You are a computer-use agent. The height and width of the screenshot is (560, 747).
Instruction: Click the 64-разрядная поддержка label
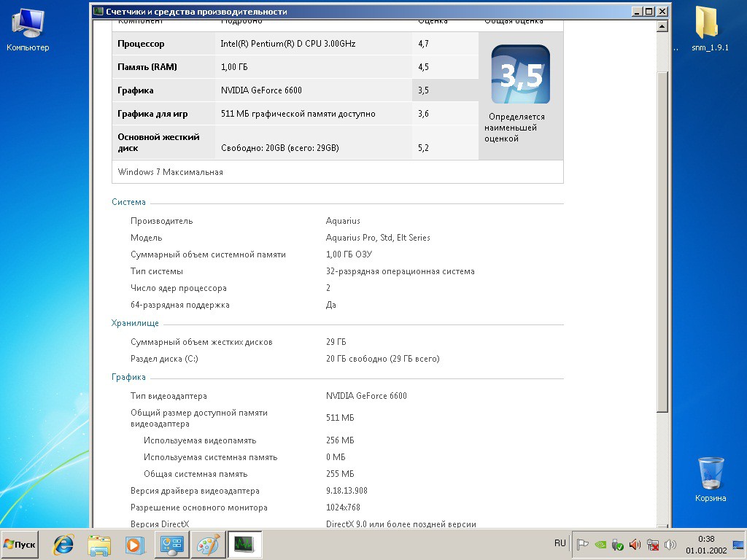(180, 305)
